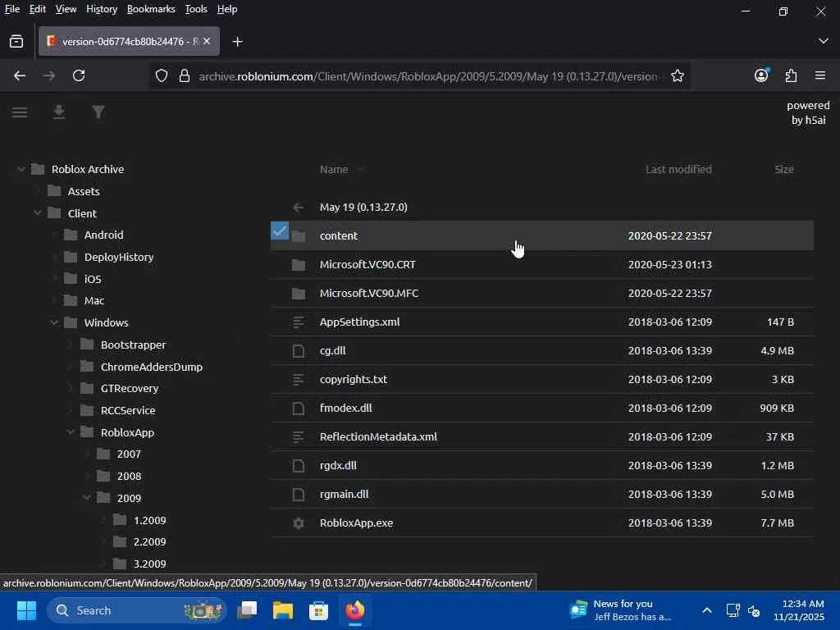Open Task View on the taskbar
The height and width of the screenshot is (630, 840).
tap(247, 610)
